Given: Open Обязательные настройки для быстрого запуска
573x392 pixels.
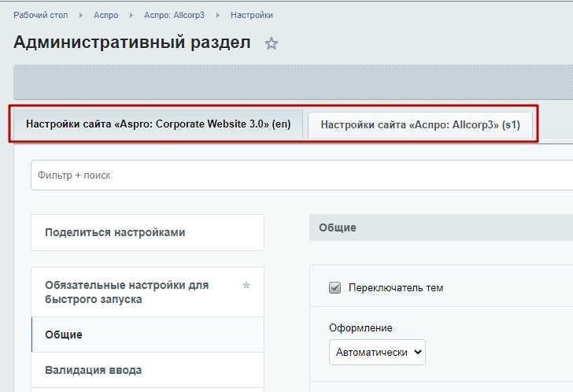Looking at the screenshot, I should pyautogui.click(x=147, y=292).
